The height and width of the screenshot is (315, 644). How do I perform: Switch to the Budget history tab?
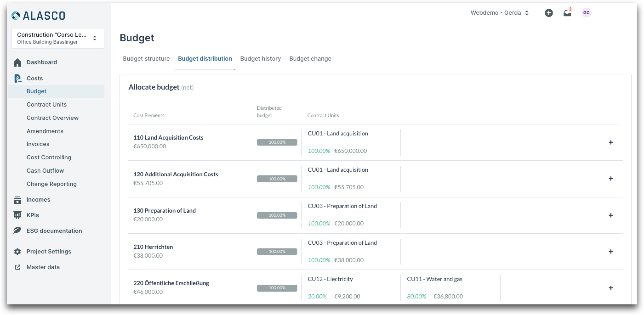(x=260, y=59)
